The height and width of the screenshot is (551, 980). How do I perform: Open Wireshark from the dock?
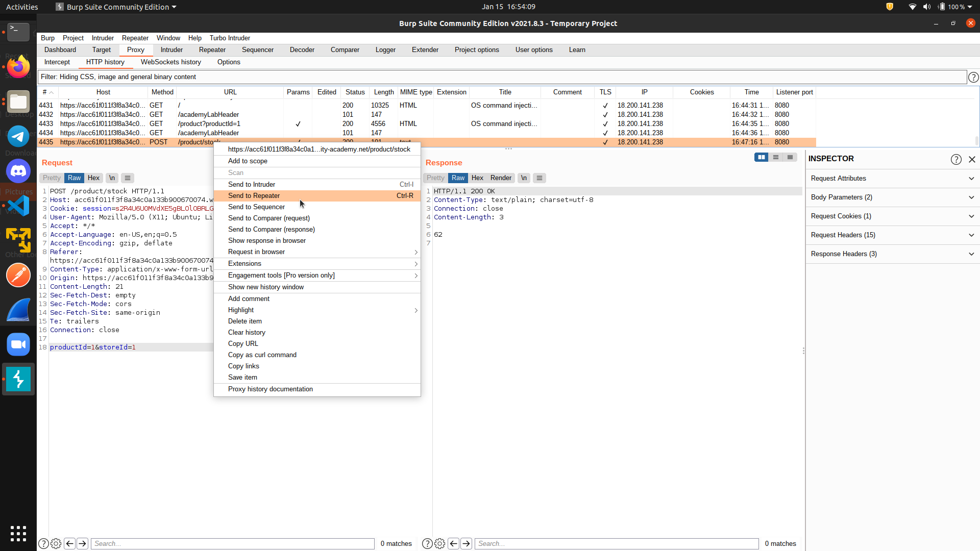tap(18, 310)
